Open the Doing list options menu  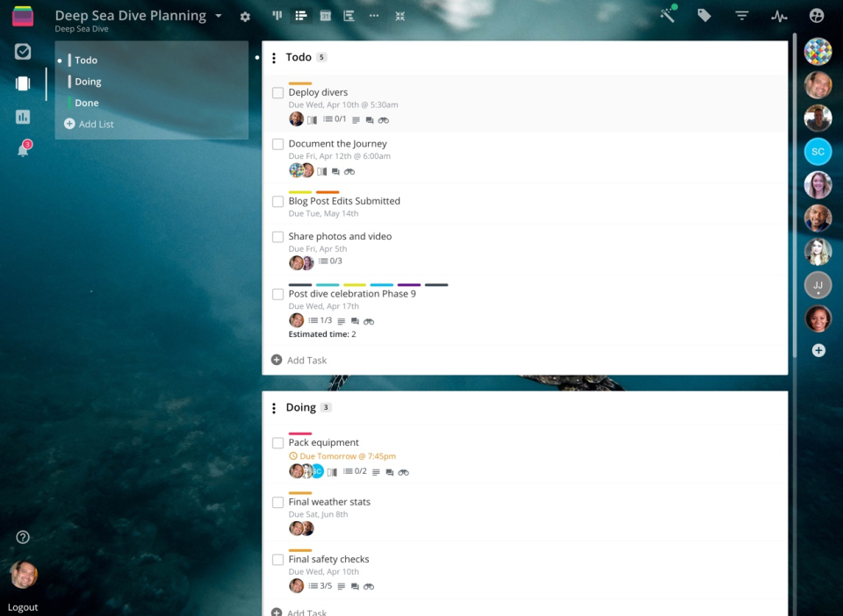274,407
